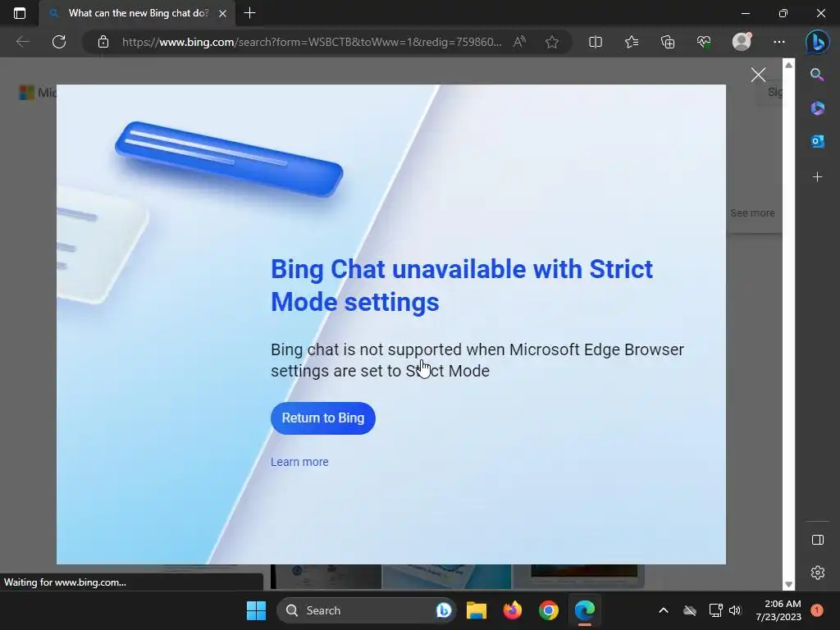Open the tab actions menu

pyautogui.click(x=20, y=13)
